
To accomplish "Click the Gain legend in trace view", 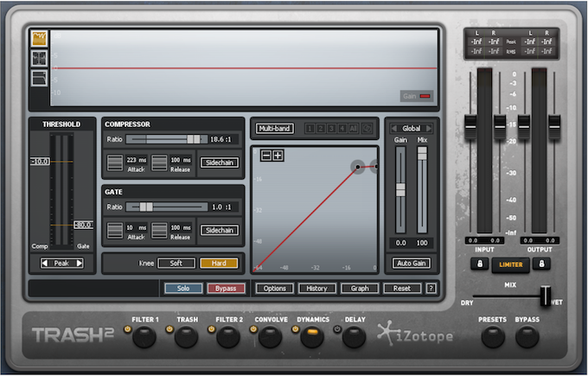I will [417, 96].
